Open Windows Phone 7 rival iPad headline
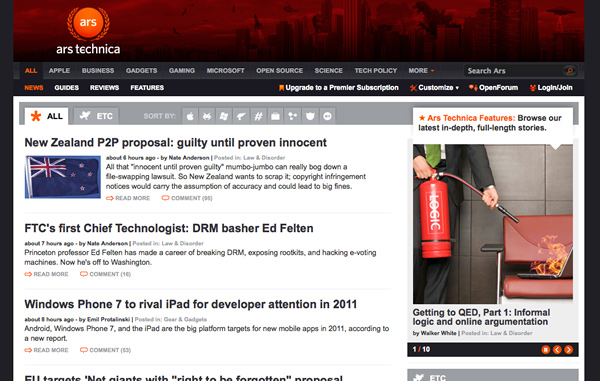Viewport: 600px width, 381px height. (x=191, y=304)
